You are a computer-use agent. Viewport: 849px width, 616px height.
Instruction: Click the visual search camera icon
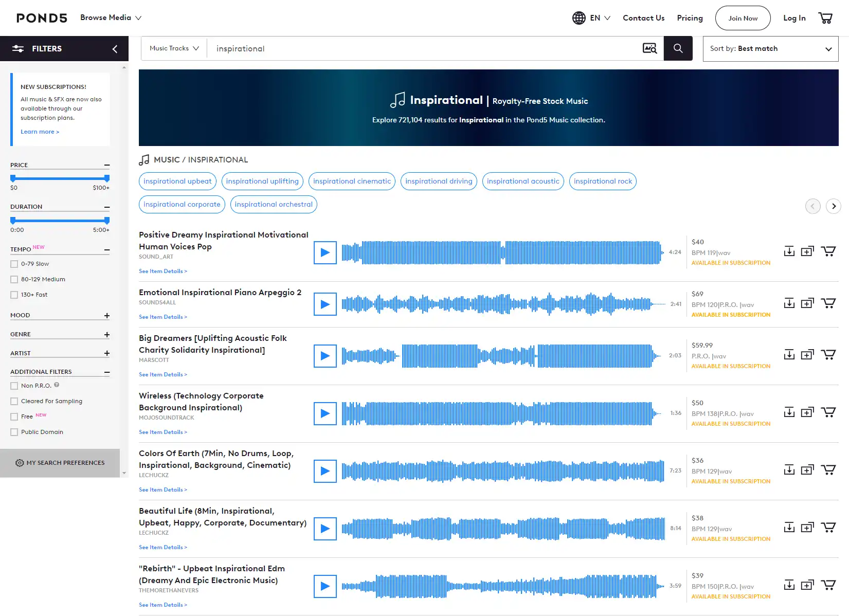click(x=649, y=48)
